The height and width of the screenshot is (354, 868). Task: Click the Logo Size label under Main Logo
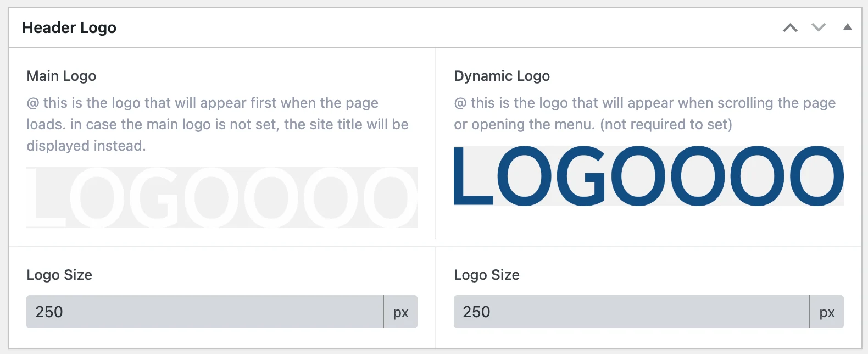tap(59, 275)
